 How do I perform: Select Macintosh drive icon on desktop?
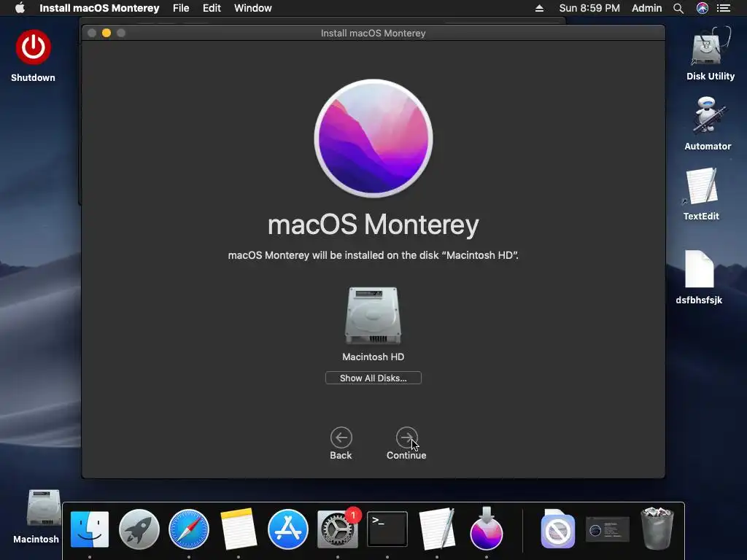tap(43, 508)
